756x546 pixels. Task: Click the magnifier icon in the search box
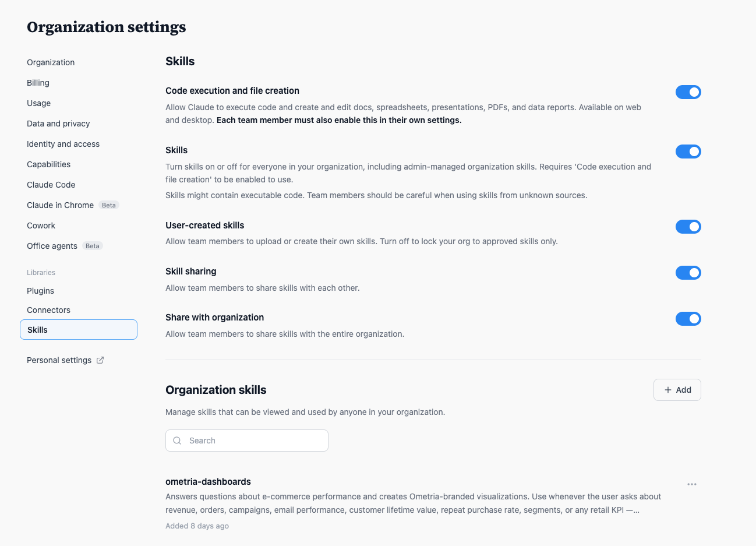[178, 441]
